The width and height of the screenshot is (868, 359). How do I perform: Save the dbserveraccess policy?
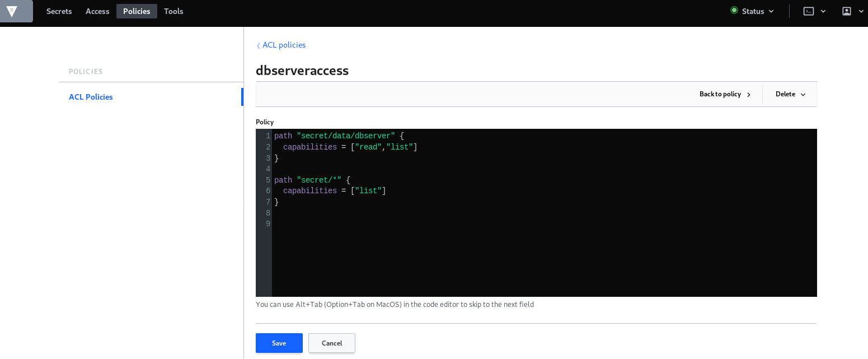point(279,343)
